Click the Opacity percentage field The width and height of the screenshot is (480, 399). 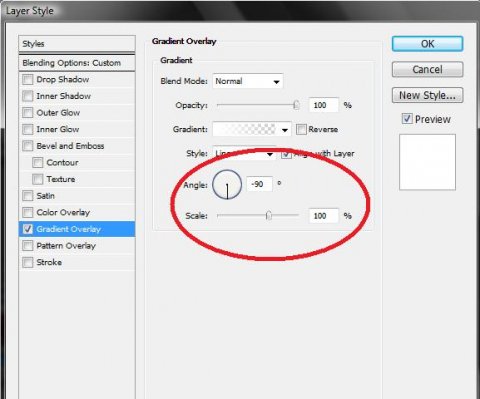point(324,105)
